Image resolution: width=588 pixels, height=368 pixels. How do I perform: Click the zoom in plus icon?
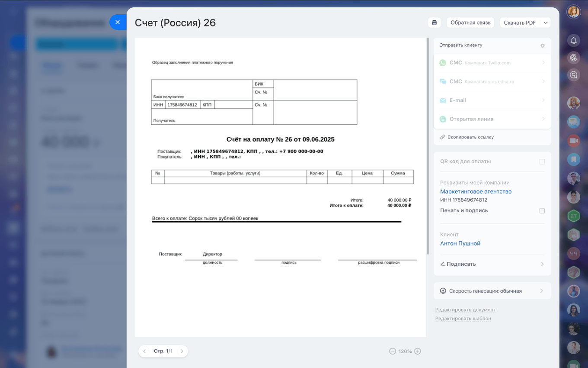(x=418, y=351)
